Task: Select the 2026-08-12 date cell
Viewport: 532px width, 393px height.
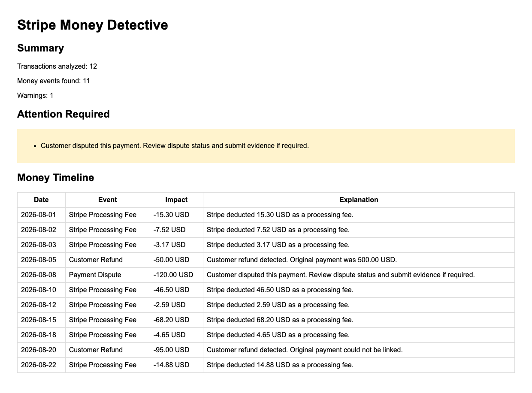Action: 41,305
